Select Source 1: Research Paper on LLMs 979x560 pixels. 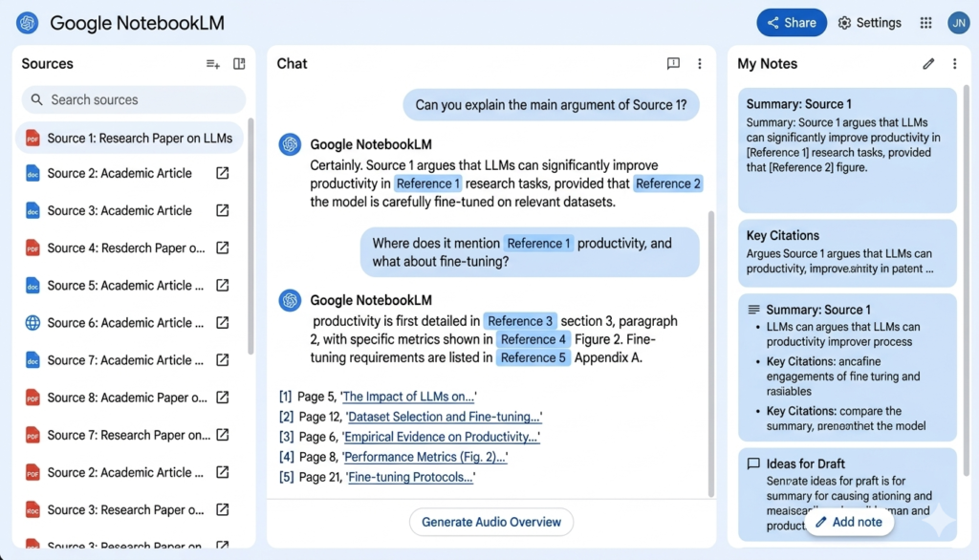coord(129,138)
